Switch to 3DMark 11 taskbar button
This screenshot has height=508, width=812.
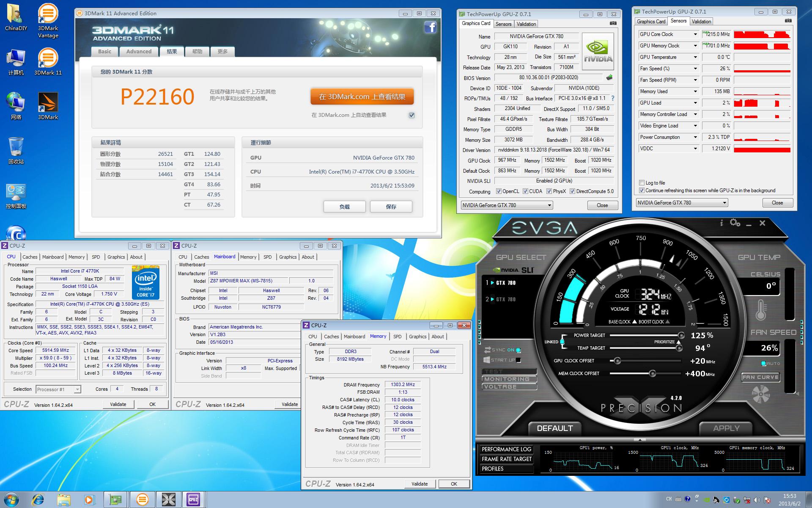pyautogui.click(x=142, y=500)
